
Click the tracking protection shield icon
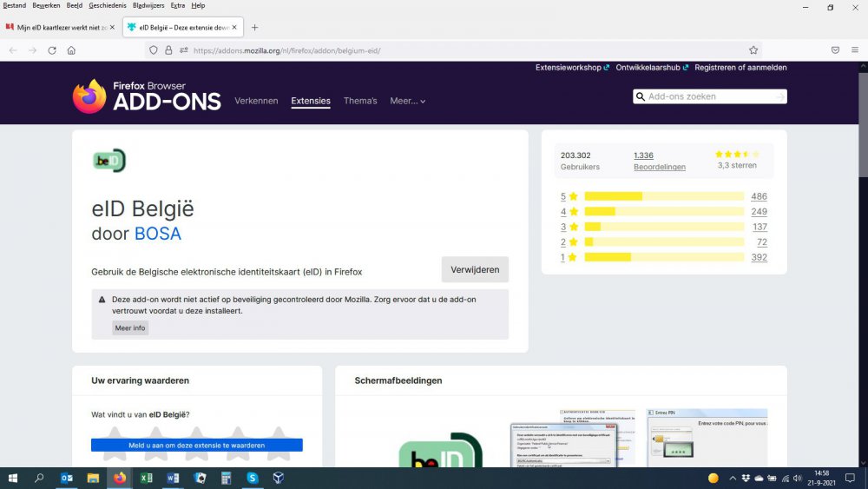click(154, 50)
